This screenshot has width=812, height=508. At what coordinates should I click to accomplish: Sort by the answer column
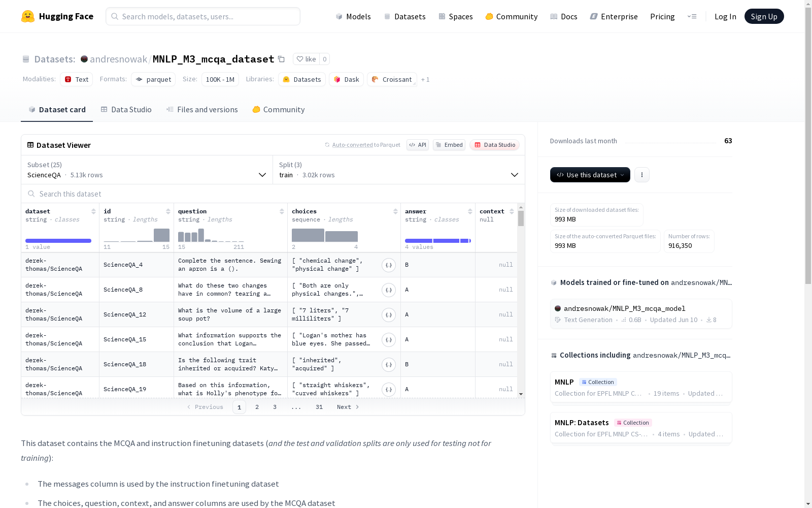click(x=470, y=211)
